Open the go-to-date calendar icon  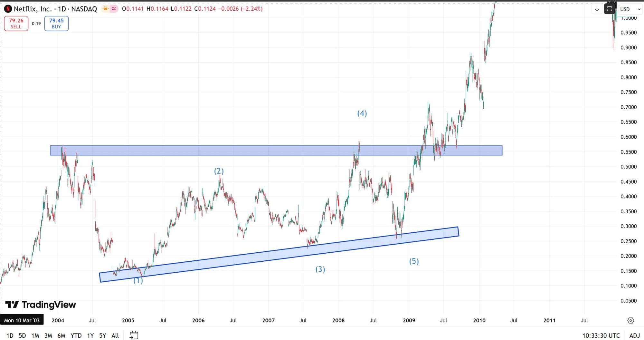[134, 335]
